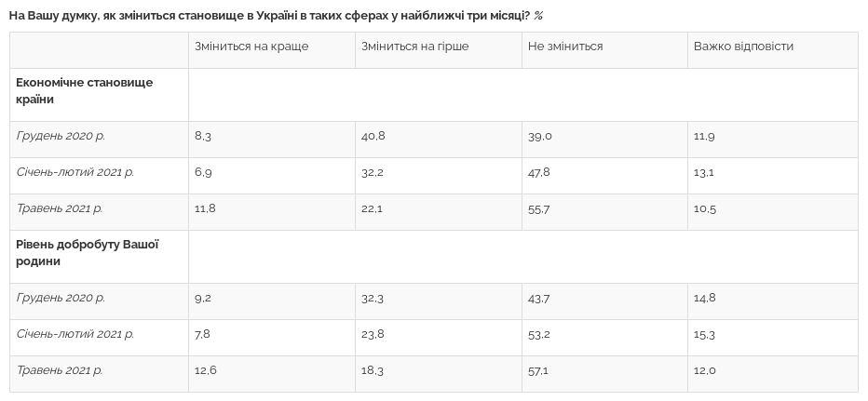Viewport: 868px width, 401px height.
Task: Select the cell with value 13,1
Action: pyautogui.click(x=704, y=172)
